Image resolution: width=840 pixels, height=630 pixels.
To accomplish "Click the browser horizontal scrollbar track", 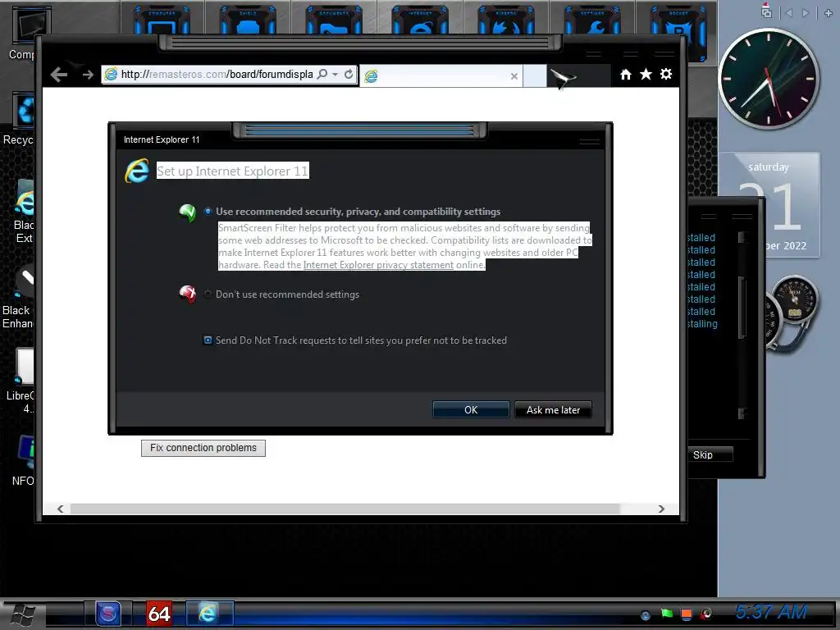I will pos(345,509).
